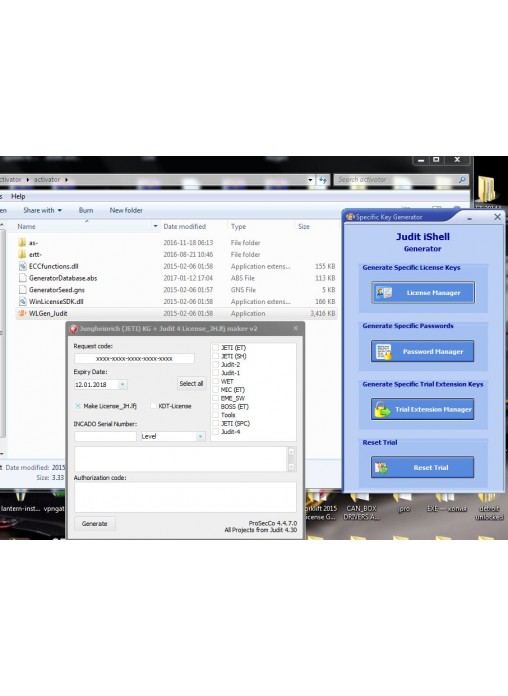Click the refresh icon beside the address bar
Image resolution: width=508 pixels, height=696 pixels.
click(x=323, y=180)
